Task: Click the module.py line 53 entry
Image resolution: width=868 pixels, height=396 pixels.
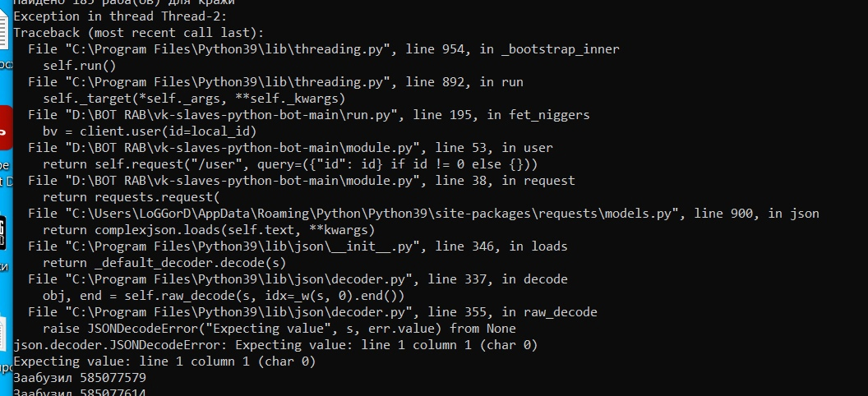Action: coord(291,148)
